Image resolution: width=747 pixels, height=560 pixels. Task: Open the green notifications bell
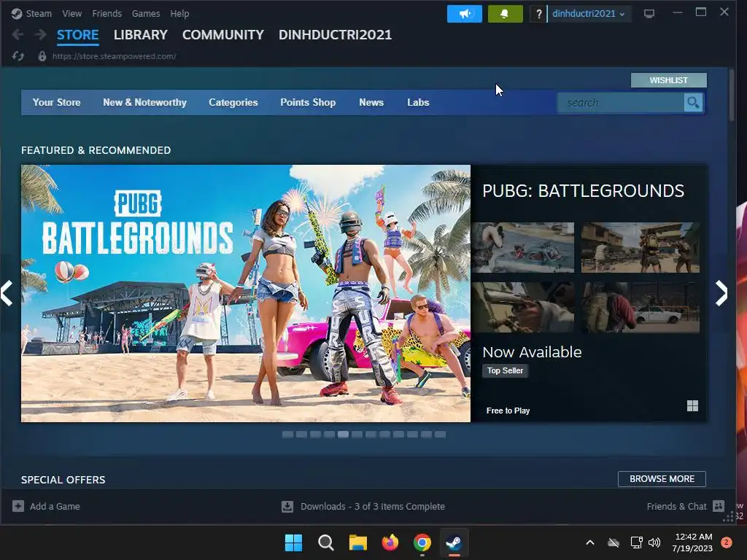pyautogui.click(x=505, y=14)
